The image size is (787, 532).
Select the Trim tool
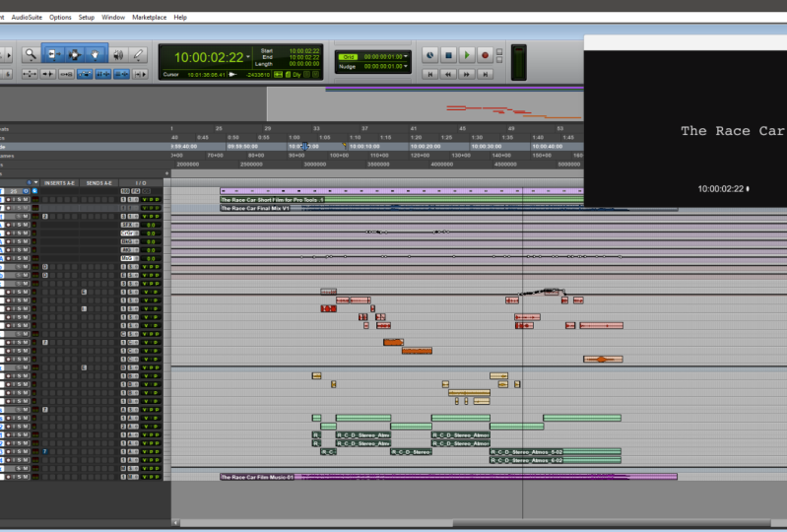click(x=53, y=54)
